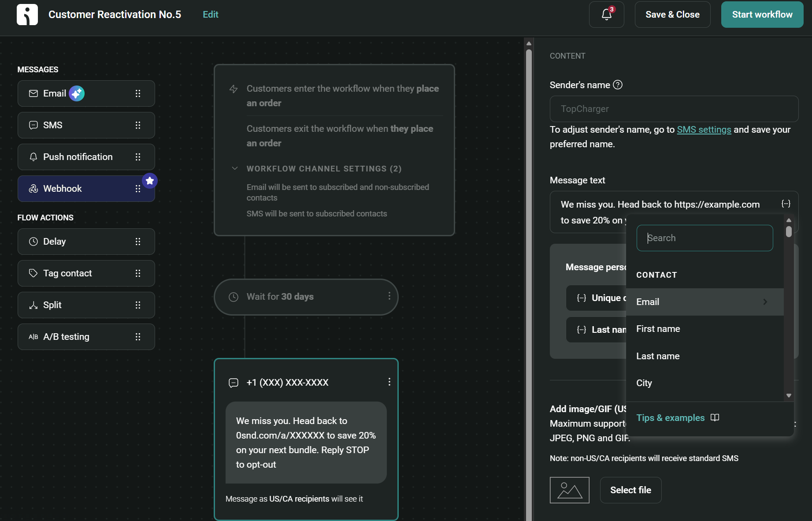Click the Unique personalization chip
Screen dimensions: 812x521
pyautogui.click(x=596, y=298)
